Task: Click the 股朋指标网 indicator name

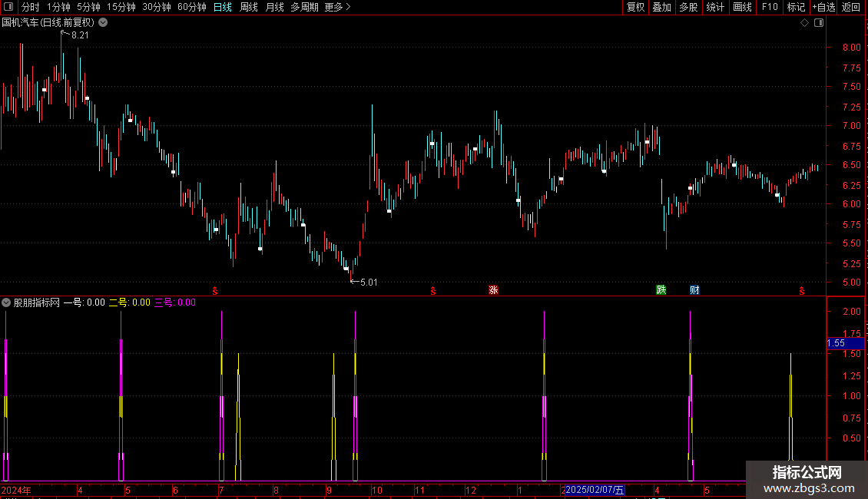Action: coord(37,302)
